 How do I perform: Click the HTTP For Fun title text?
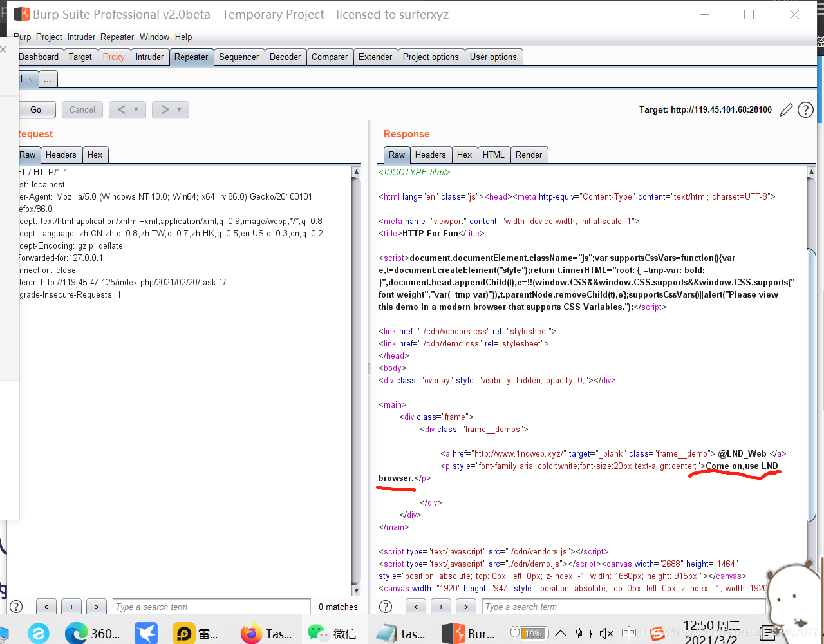(x=430, y=233)
